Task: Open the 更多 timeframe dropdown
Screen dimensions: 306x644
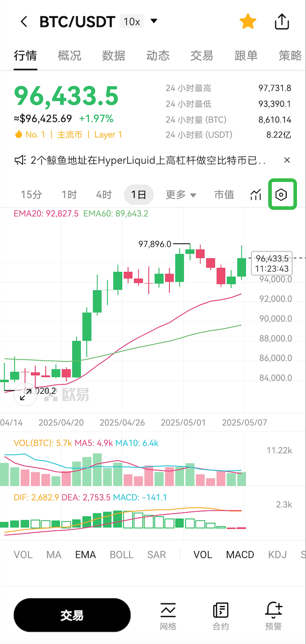Action: click(181, 195)
